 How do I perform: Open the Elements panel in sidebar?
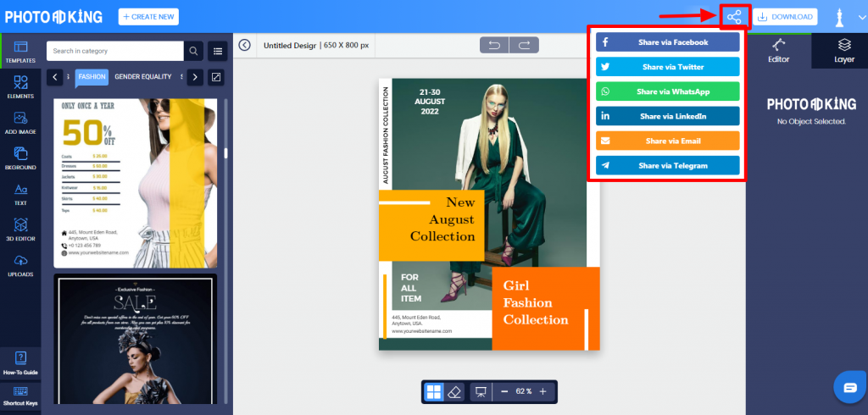20,87
